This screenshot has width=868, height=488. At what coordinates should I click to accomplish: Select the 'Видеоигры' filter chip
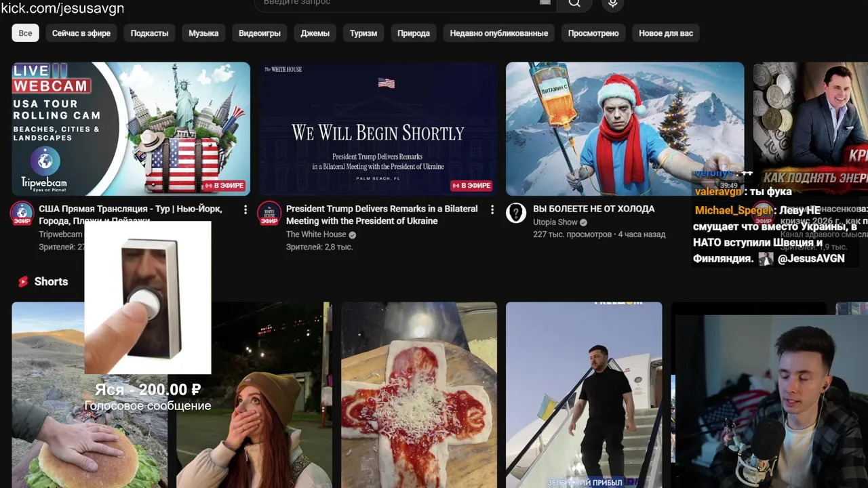coord(260,33)
